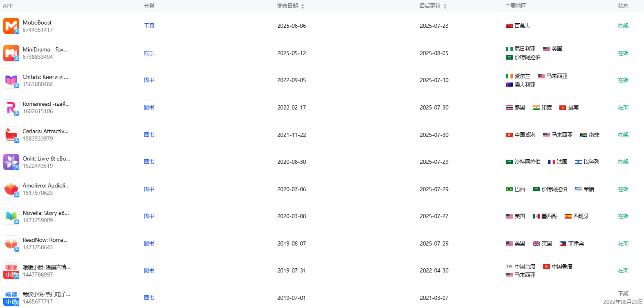Click the Chitets app icon
Image resolution: width=644 pixels, height=308 pixels.
[11, 80]
